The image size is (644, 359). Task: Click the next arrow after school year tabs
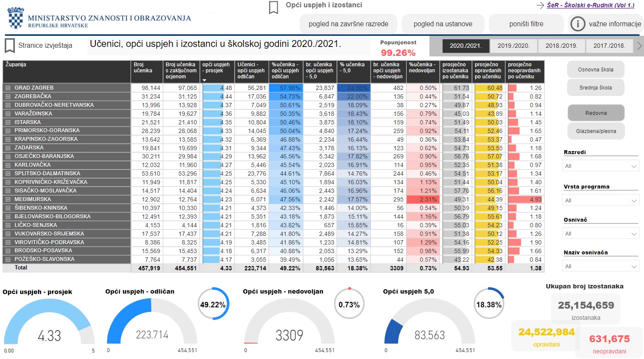[639, 46]
